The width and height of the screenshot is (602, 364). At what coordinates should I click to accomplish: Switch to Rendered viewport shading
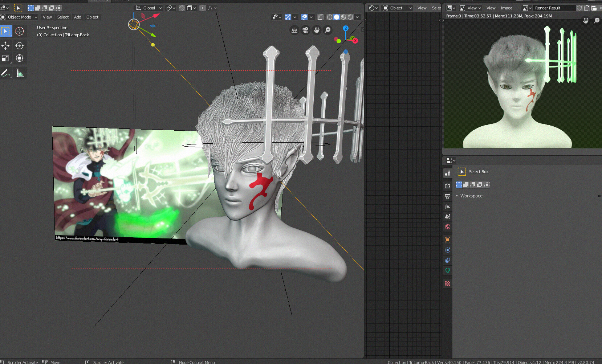350,17
